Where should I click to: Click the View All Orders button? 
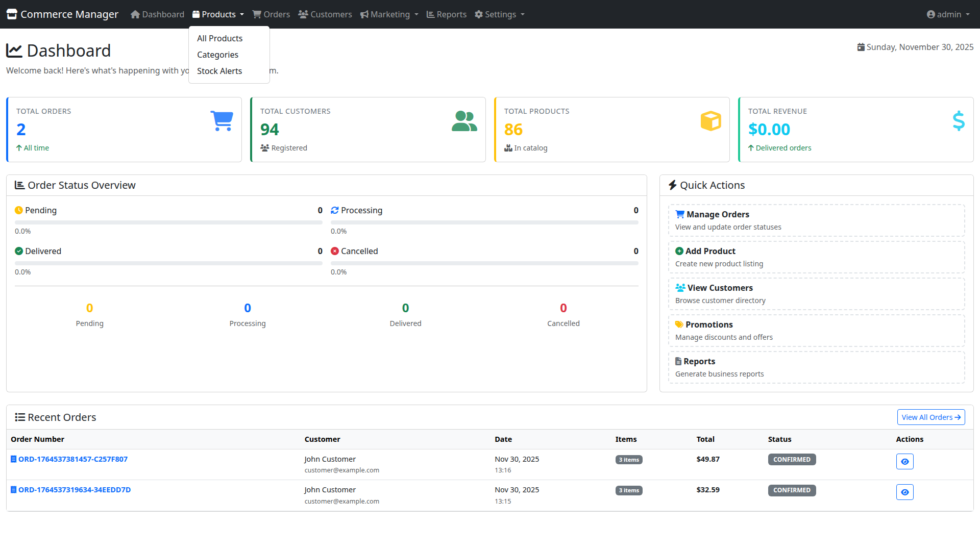coord(930,417)
